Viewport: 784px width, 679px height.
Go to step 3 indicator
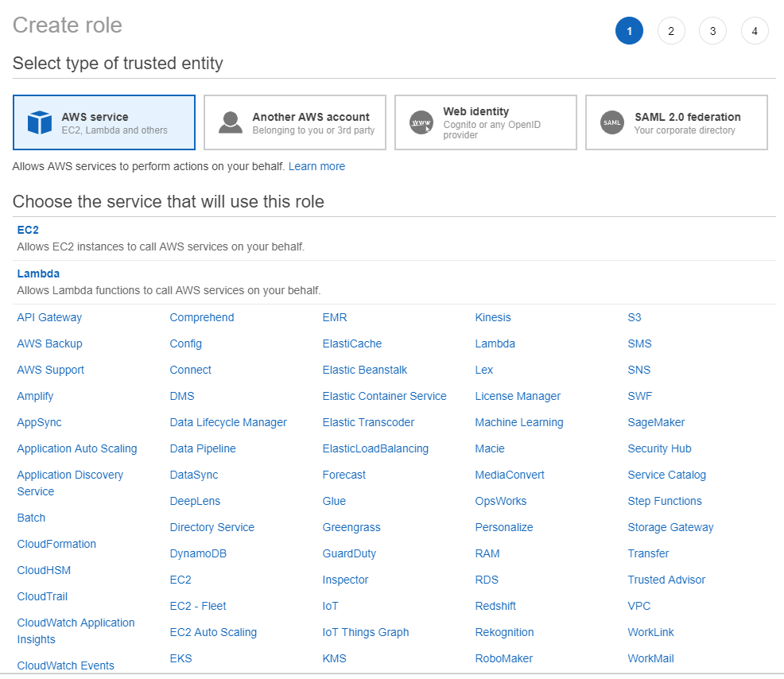coord(712,31)
